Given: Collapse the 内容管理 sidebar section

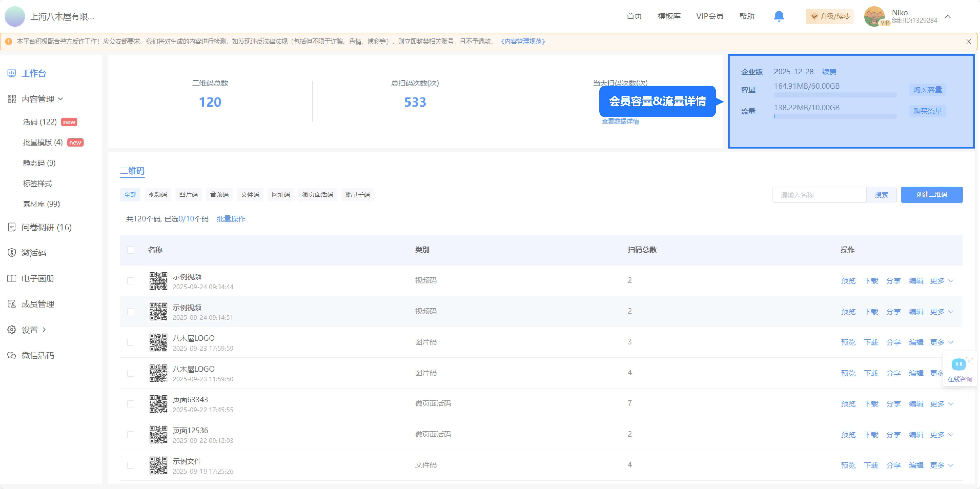Looking at the screenshot, I should point(61,99).
